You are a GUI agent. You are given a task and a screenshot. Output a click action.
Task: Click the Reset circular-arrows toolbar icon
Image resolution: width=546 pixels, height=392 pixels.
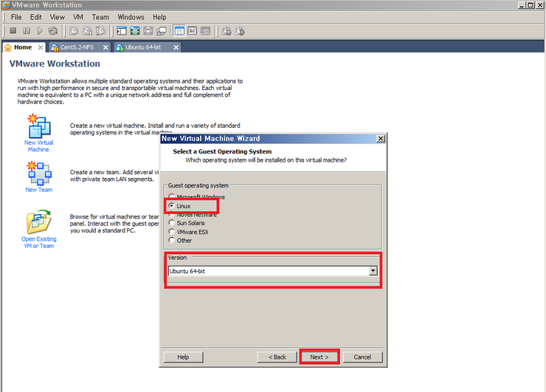point(53,31)
